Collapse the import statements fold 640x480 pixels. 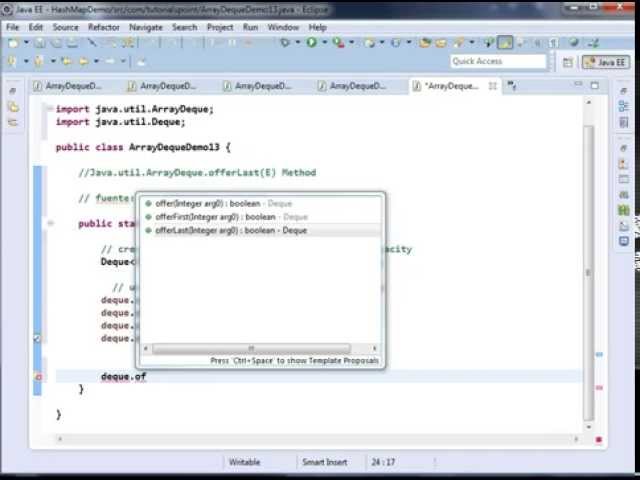[49, 108]
